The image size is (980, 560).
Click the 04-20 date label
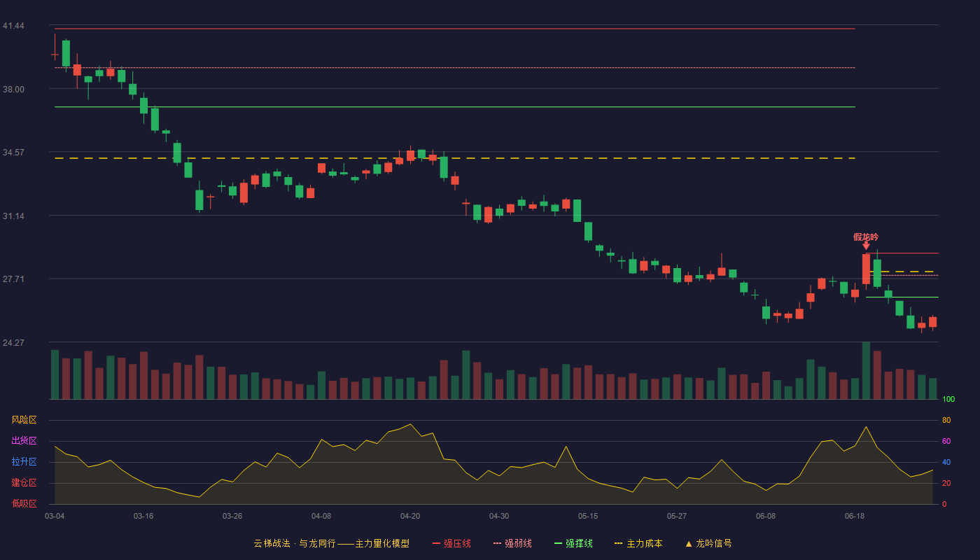(410, 516)
